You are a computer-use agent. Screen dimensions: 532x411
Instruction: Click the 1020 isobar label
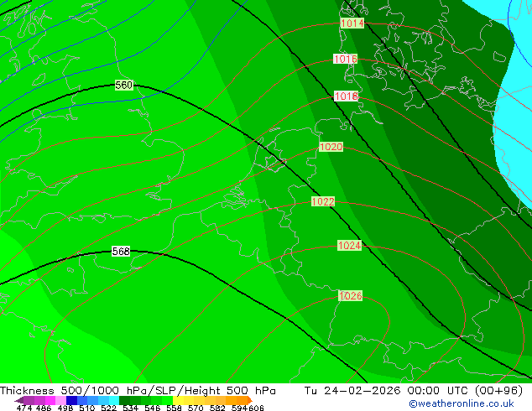(x=331, y=148)
